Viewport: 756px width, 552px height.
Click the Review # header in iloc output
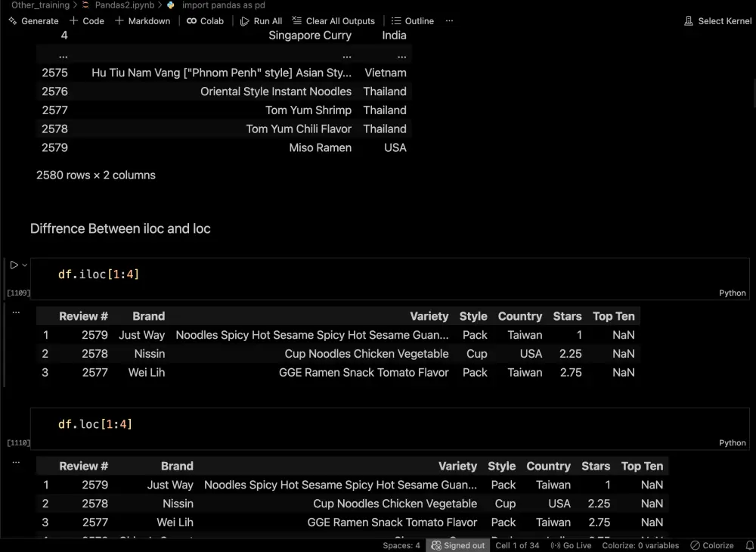click(x=83, y=316)
